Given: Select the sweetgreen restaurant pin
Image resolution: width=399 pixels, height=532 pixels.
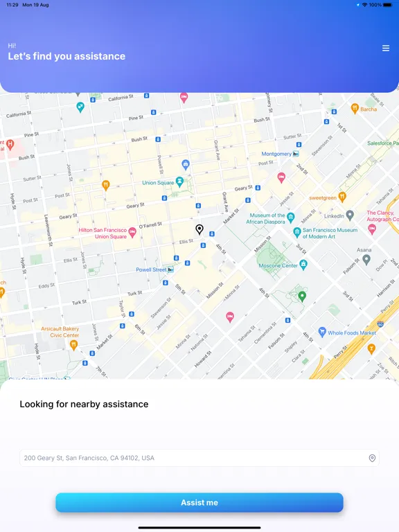Looking at the screenshot, I should (342, 197).
